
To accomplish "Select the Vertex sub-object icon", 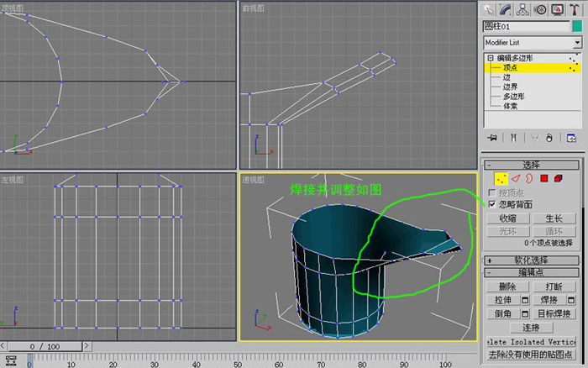I will pyautogui.click(x=501, y=179).
